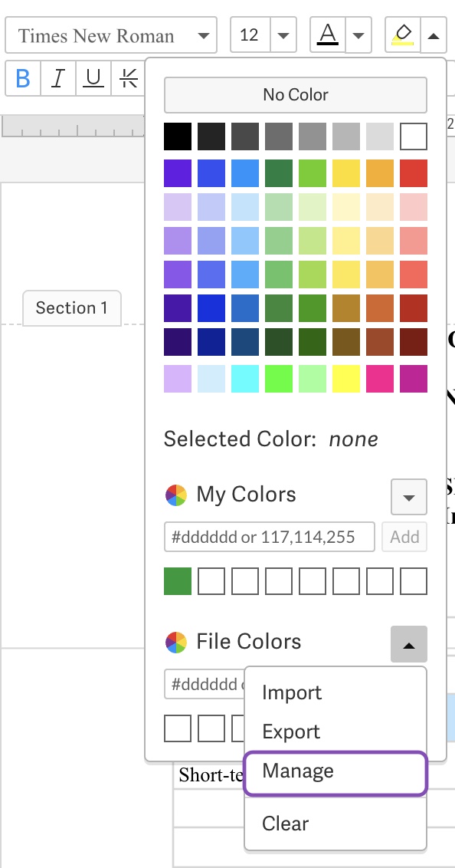Viewport: 455px width, 868px height.
Task: Select the cyan swatch in bottom row
Action: [x=245, y=379]
